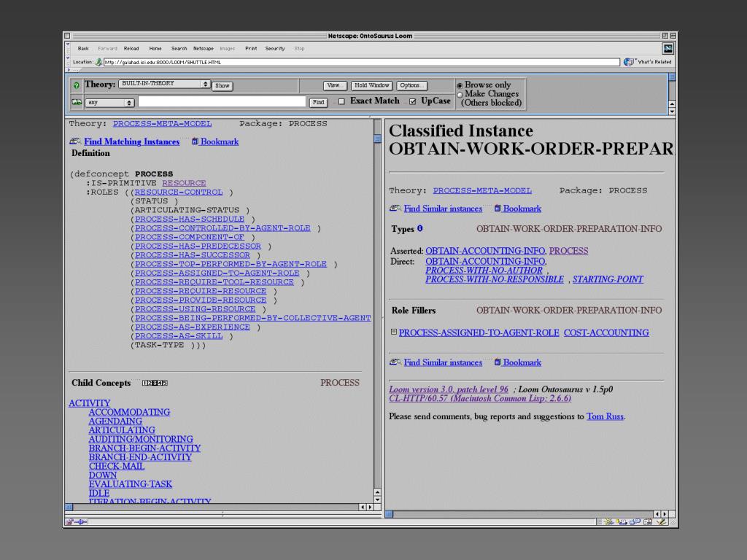Open the ACTIVITY child concept link

click(90, 403)
